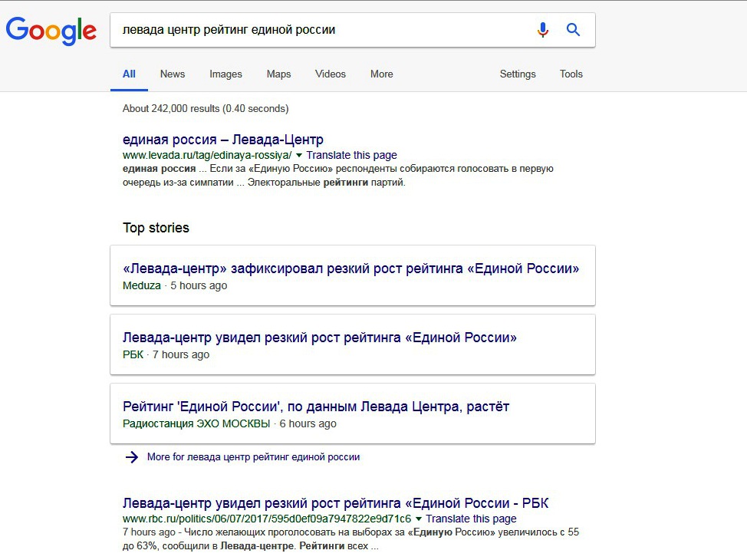
Task: Switch to the News tab
Action: pos(173,74)
